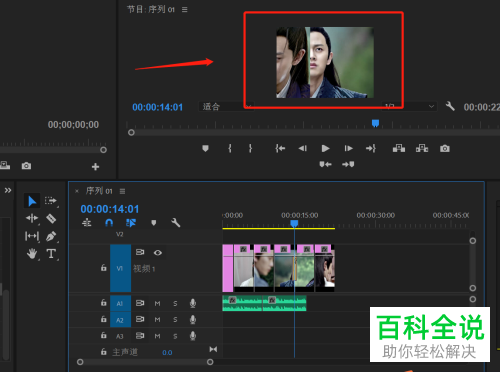
Task: Select last video clip on V1
Action: click(x=324, y=268)
